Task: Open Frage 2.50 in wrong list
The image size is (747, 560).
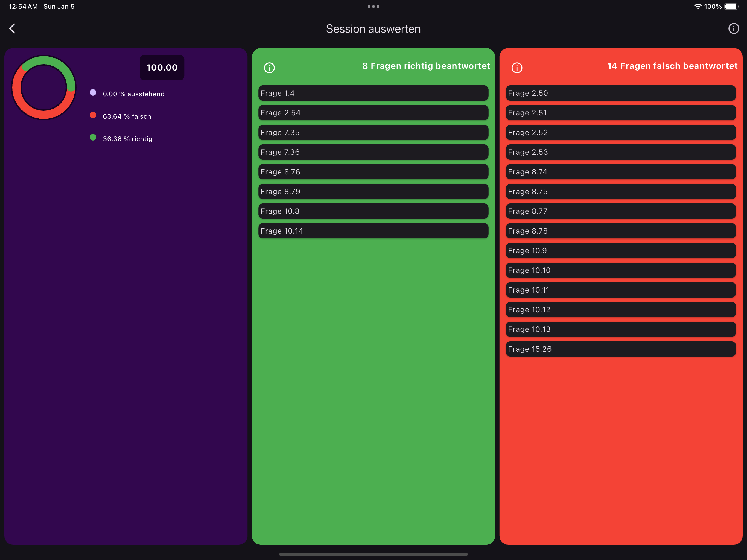Action: point(621,93)
